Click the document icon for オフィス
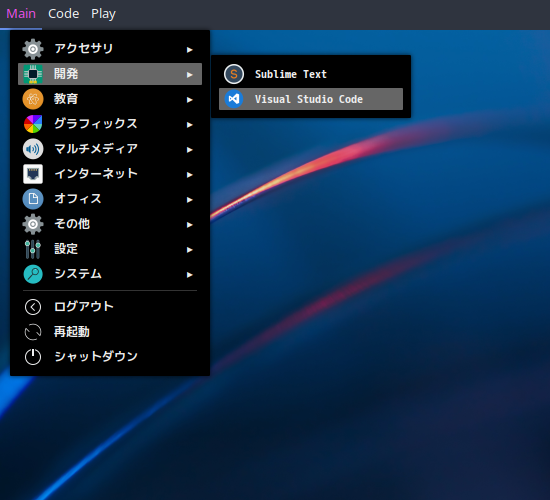Screen dimensions: 550x500 [33, 199]
